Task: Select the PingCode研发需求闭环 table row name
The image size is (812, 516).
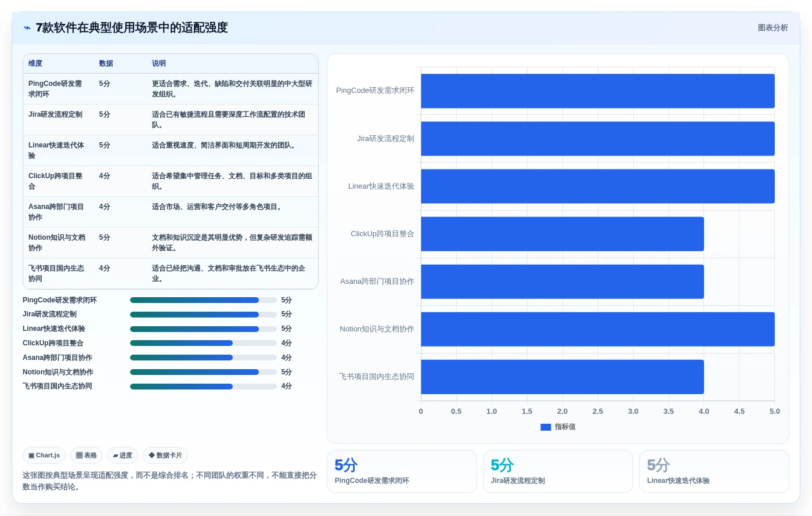Action: pyautogui.click(x=56, y=89)
